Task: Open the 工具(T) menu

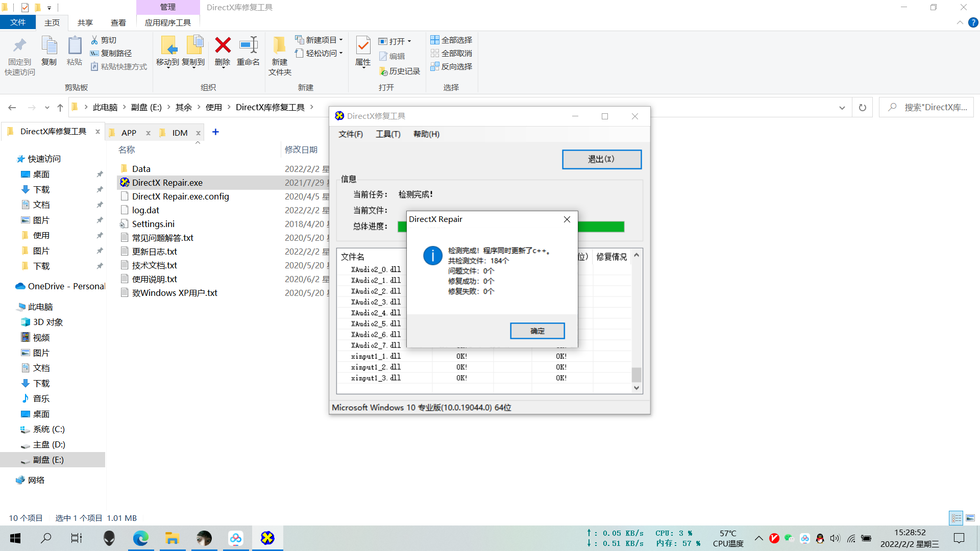Action: point(388,134)
